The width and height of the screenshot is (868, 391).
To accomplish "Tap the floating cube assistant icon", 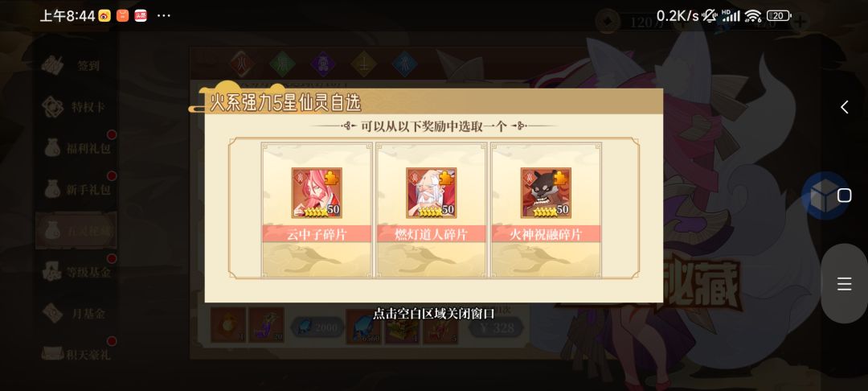I will pyautogui.click(x=825, y=196).
